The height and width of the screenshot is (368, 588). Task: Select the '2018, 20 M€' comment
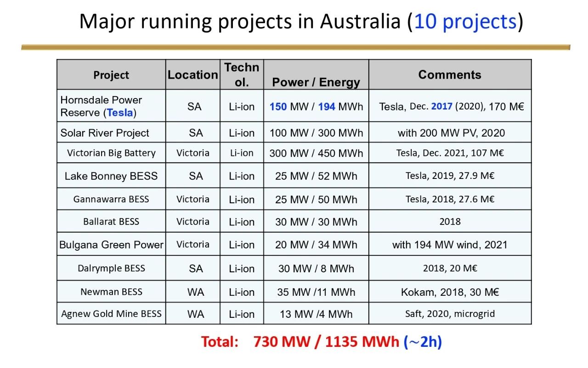pyautogui.click(x=450, y=268)
